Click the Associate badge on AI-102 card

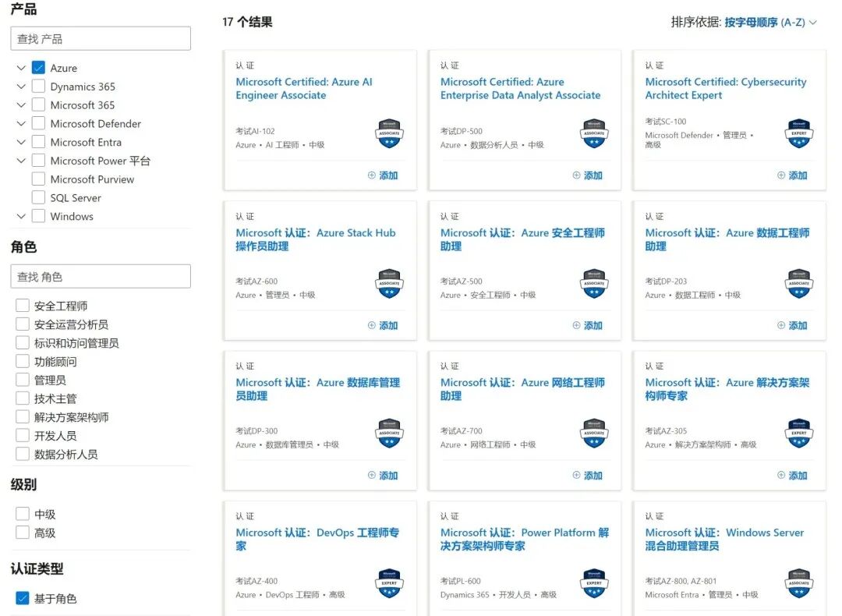pyautogui.click(x=389, y=133)
